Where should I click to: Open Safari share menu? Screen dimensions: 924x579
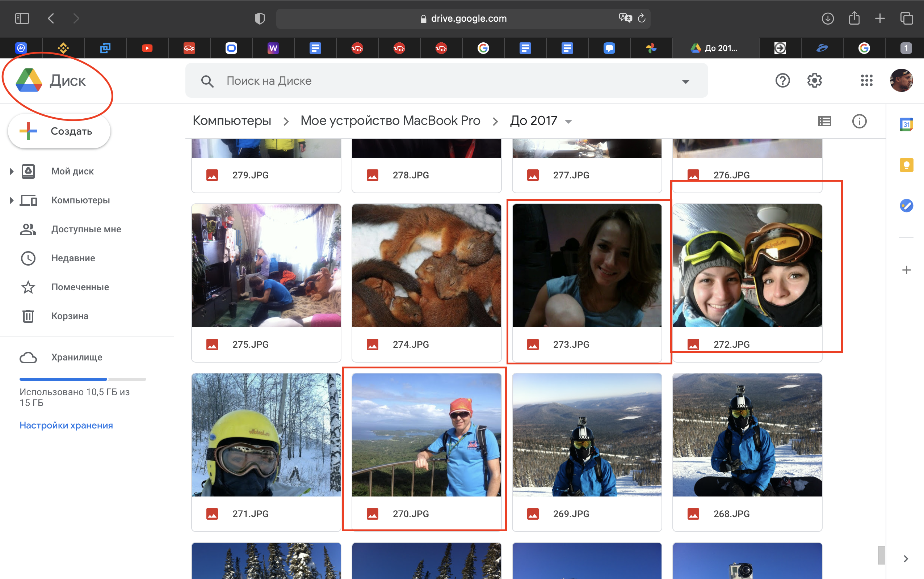(854, 18)
